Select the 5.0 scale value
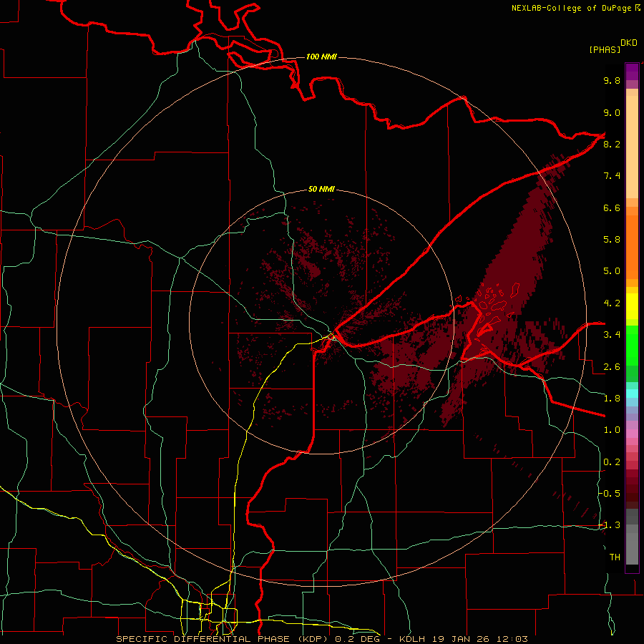The width and height of the screenshot is (644, 644). coord(612,271)
